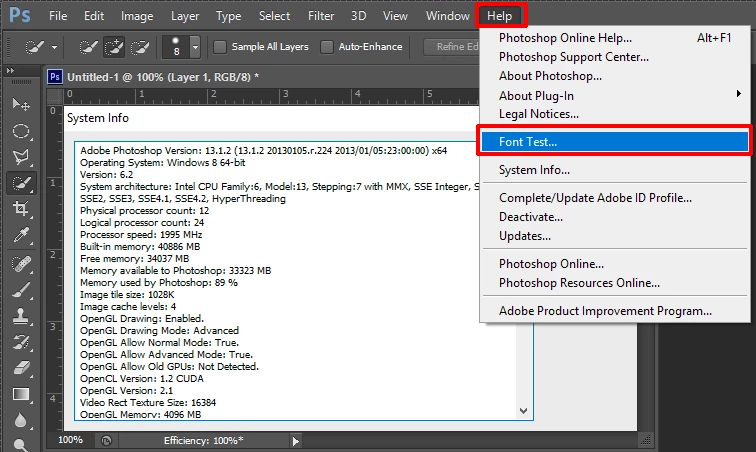The image size is (756, 452).
Task: Click system info scrollbar down arrow
Action: pos(524,411)
